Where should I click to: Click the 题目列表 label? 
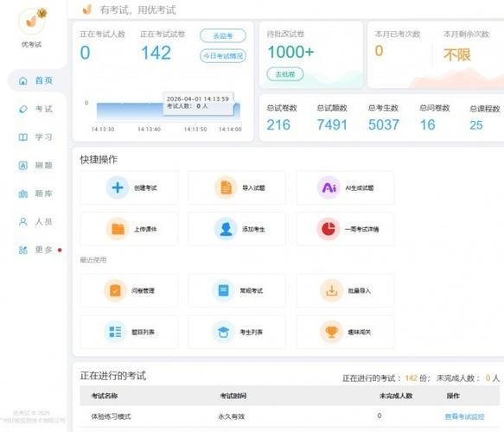pos(143,332)
